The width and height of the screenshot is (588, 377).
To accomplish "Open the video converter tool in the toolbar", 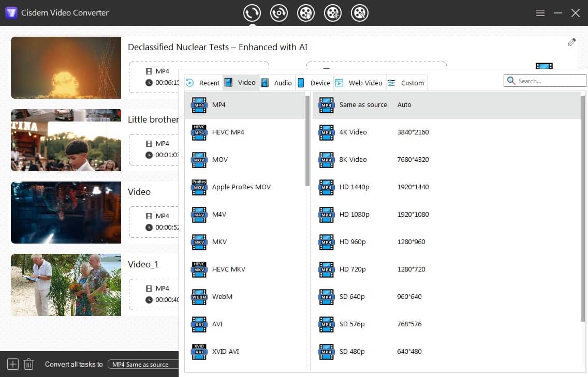I will coord(252,12).
